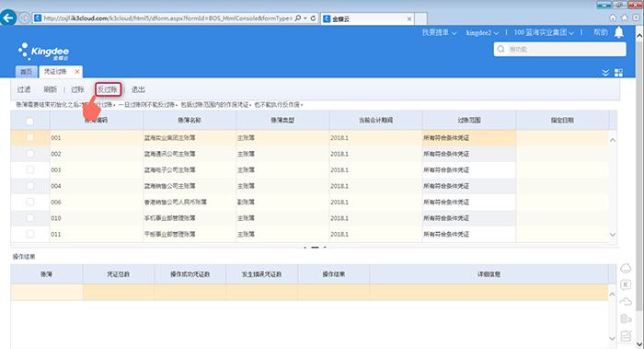The height and width of the screenshot is (349, 644).
Task: Toggle the select-all checkbox in table header
Action: click(30, 122)
